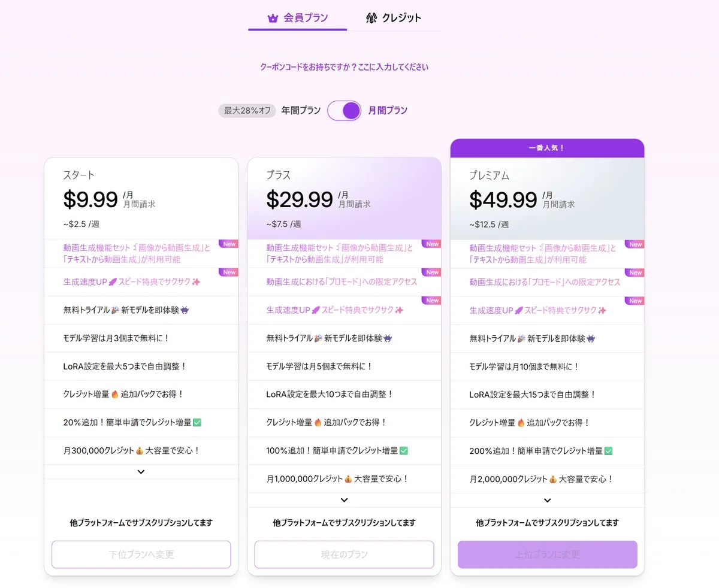Click the 下位プランへ変更 button
The height and width of the screenshot is (588, 719).
tap(141, 554)
